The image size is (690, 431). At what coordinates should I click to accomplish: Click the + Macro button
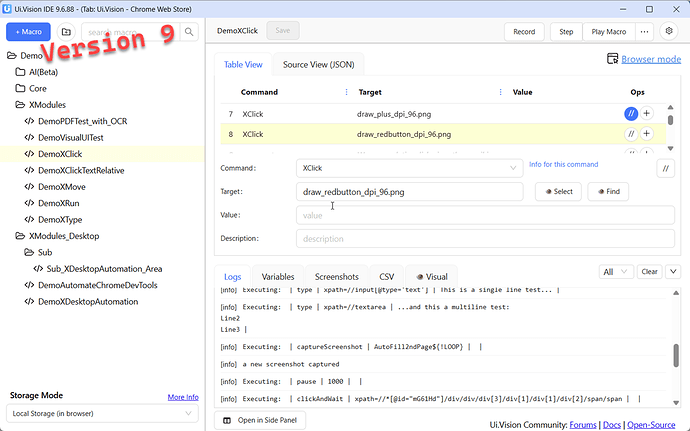[28, 32]
